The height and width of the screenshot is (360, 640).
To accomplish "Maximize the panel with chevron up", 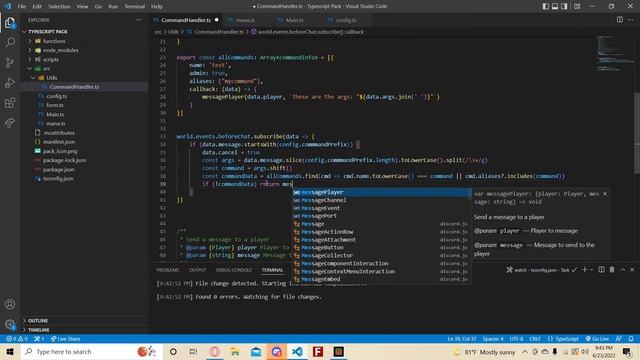I will coord(622,269).
